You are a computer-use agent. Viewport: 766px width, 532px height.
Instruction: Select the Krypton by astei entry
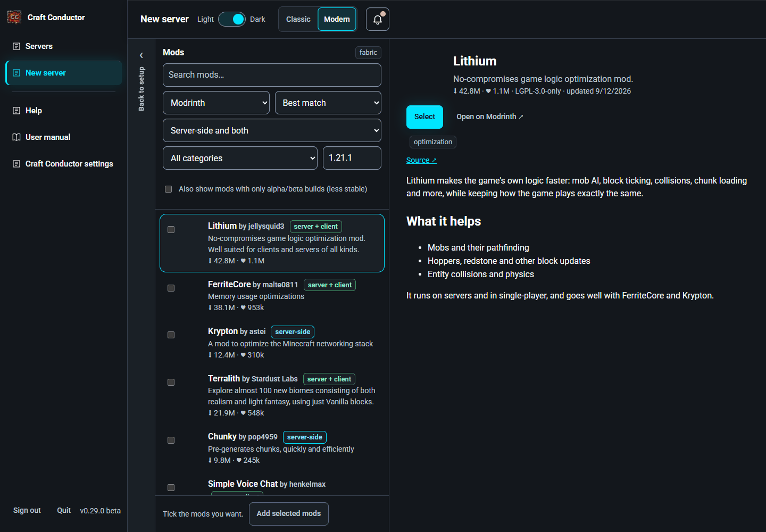point(272,343)
